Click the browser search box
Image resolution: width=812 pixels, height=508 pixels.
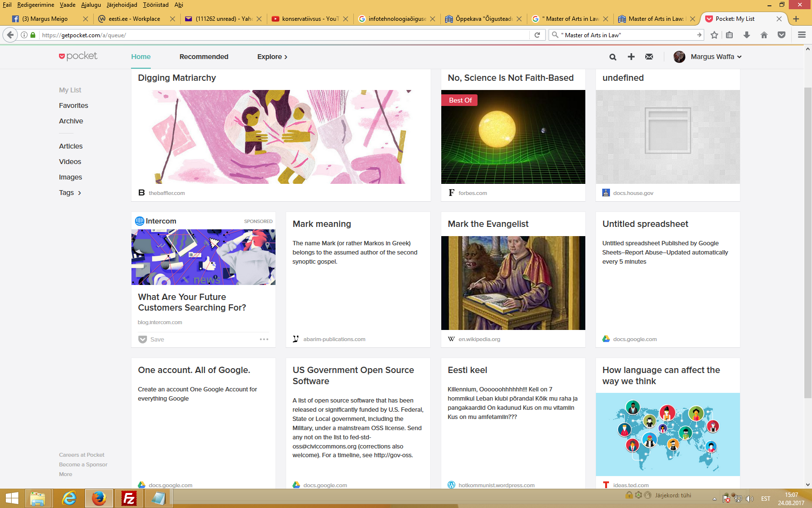click(x=626, y=35)
